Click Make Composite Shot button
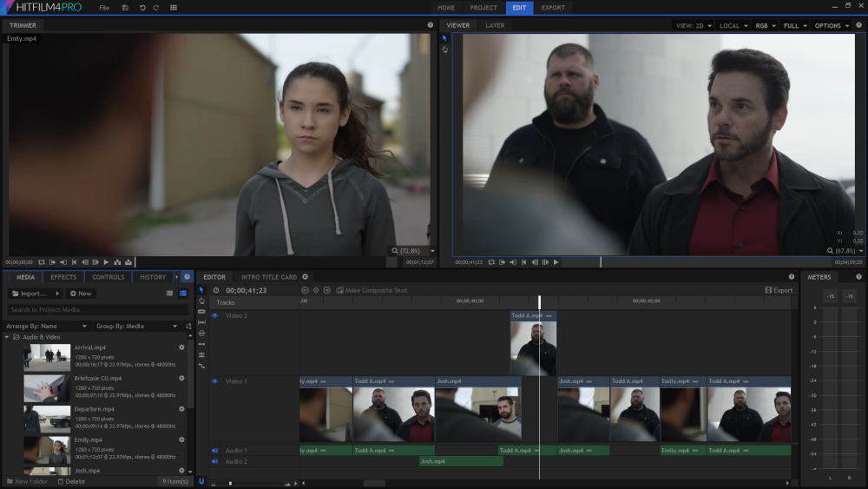Screen dimensions: 868x489 tap(372, 290)
